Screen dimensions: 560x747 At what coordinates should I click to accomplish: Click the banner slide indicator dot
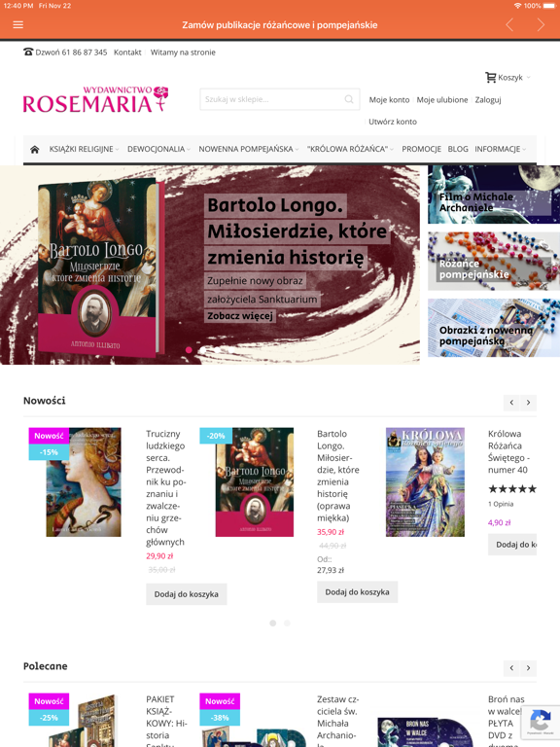[x=189, y=350]
